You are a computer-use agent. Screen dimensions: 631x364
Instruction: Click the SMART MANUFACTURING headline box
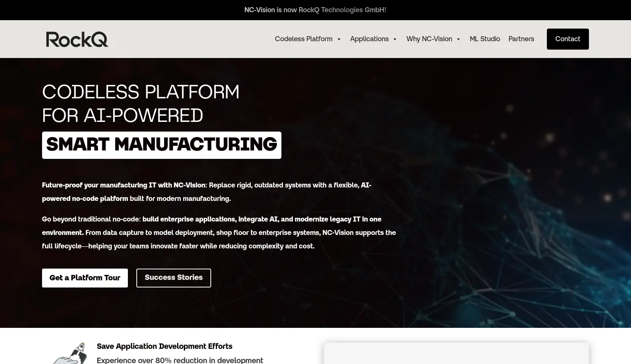click(x=162, y=145)
